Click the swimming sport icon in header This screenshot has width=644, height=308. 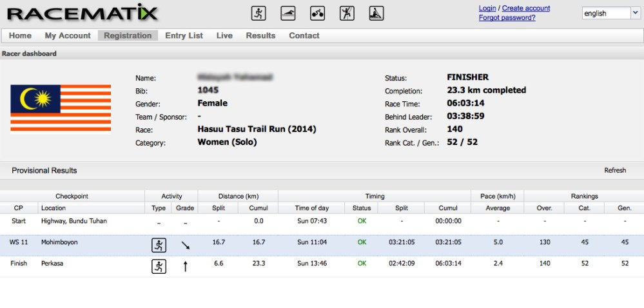point(288,13)
